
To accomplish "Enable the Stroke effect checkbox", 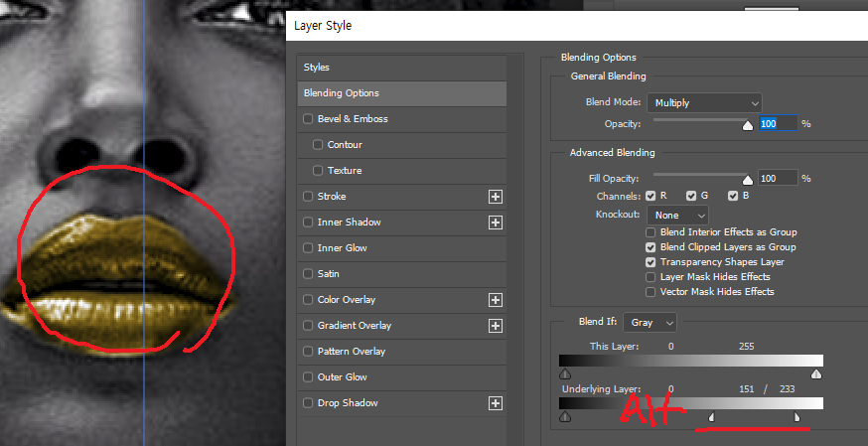I will (308, 197).
